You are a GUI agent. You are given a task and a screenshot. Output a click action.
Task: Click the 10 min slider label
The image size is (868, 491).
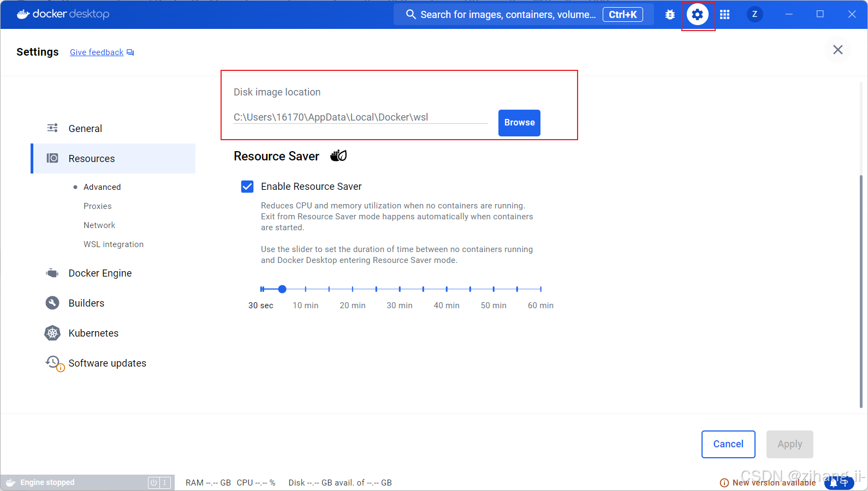pyautogui.click(x=306, y=306)
